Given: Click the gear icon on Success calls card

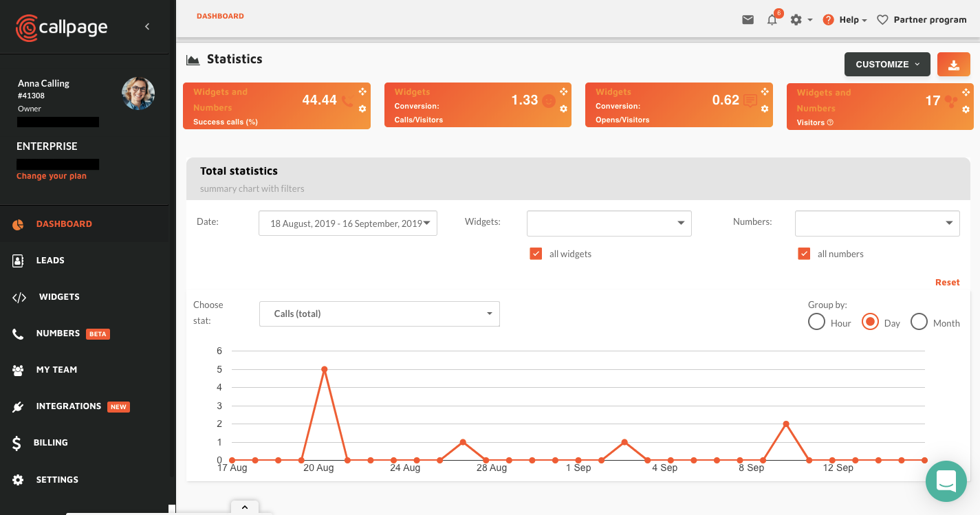Looking at the screenshot, I should [x=362, y=109].
